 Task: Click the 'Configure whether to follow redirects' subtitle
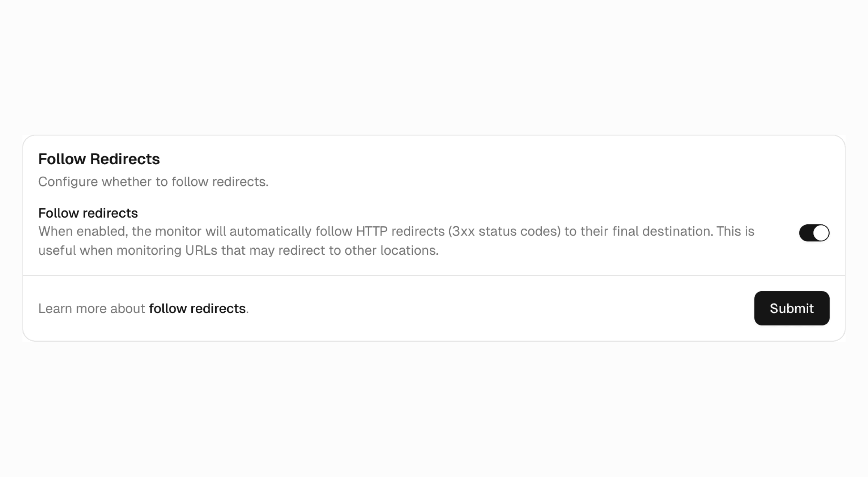tap(153, 182)
